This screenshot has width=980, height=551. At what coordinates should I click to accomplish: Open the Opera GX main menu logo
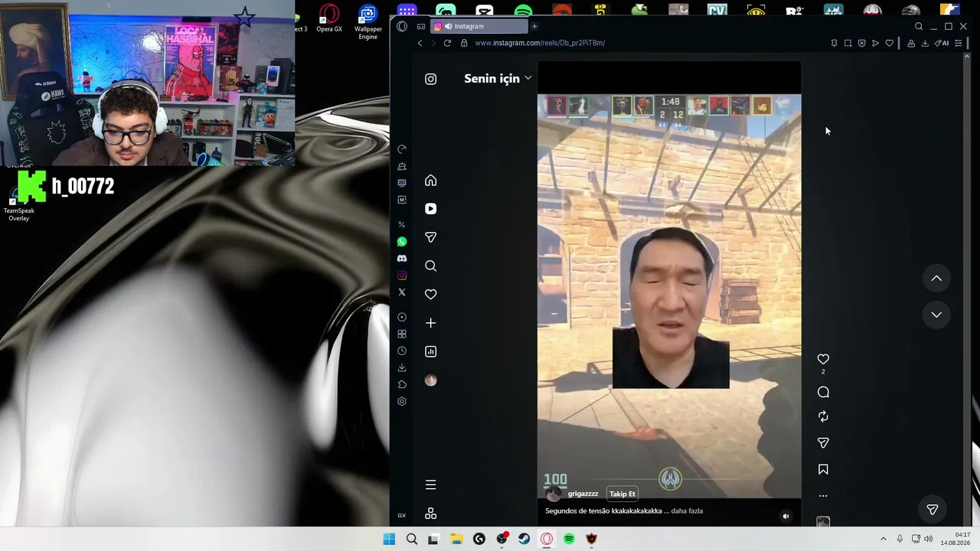(x=402, y=27)
